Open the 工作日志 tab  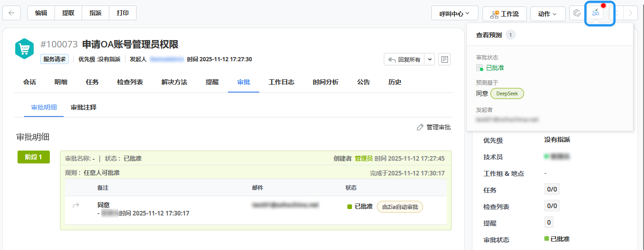tap(281, 82)
